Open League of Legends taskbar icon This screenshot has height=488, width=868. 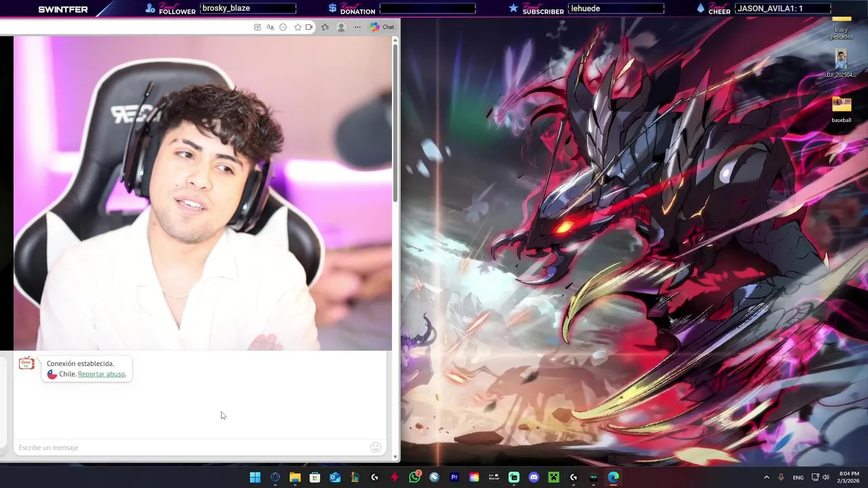[x=355, y=477]
